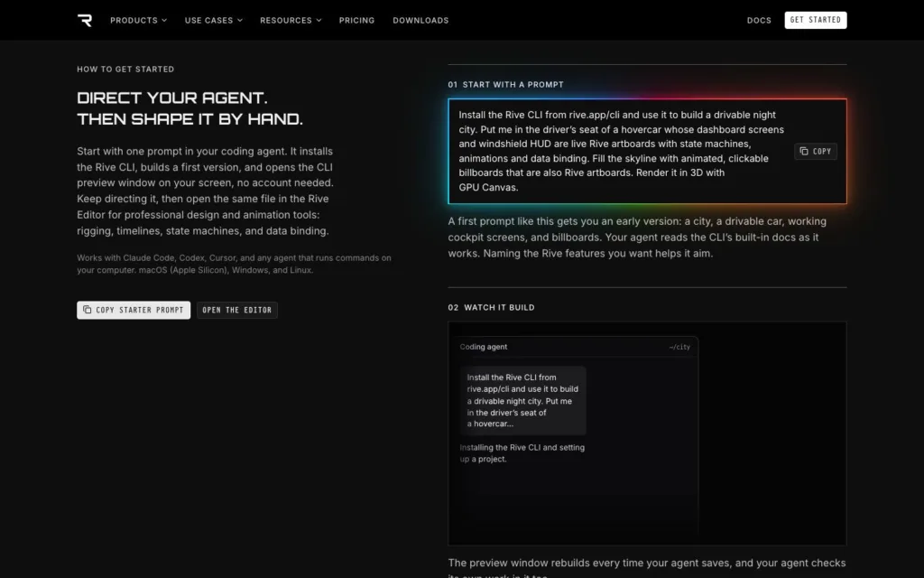Go to the Pricing page

pyautogui.click(x=356, y=20)
